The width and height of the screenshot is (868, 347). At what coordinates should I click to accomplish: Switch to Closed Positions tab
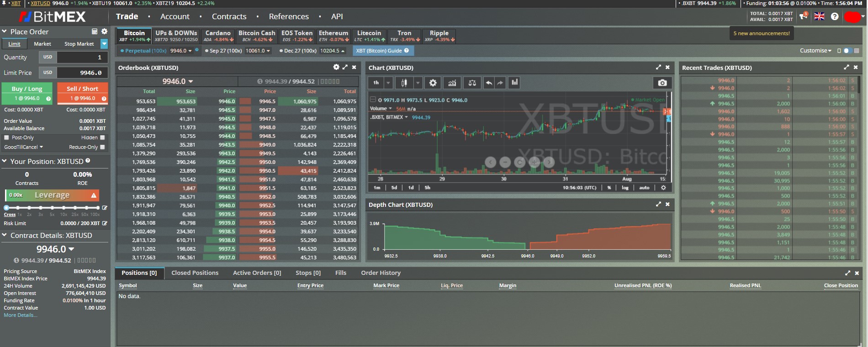point(195,273)
